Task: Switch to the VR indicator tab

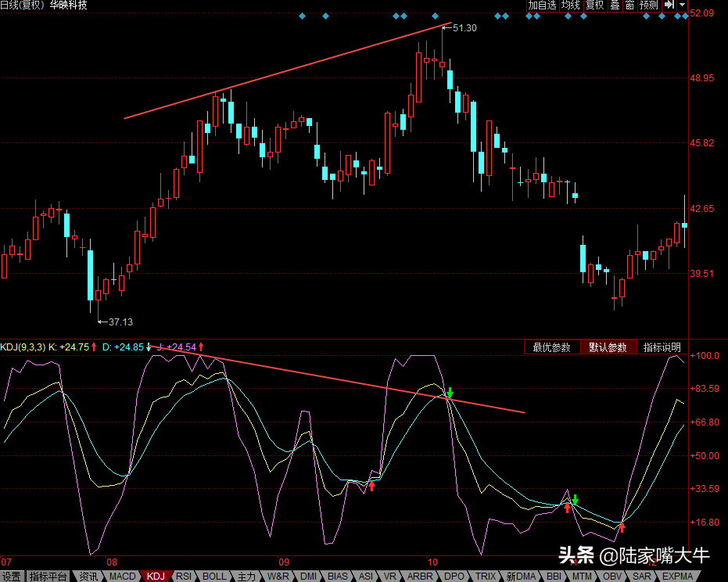Action: [390, 577]
